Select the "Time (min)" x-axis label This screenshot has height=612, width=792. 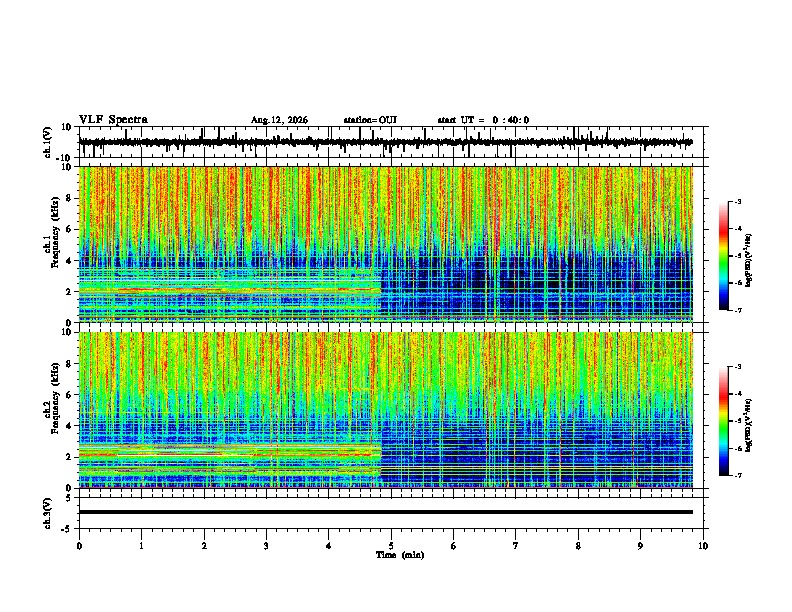click(x=400, y=555)
